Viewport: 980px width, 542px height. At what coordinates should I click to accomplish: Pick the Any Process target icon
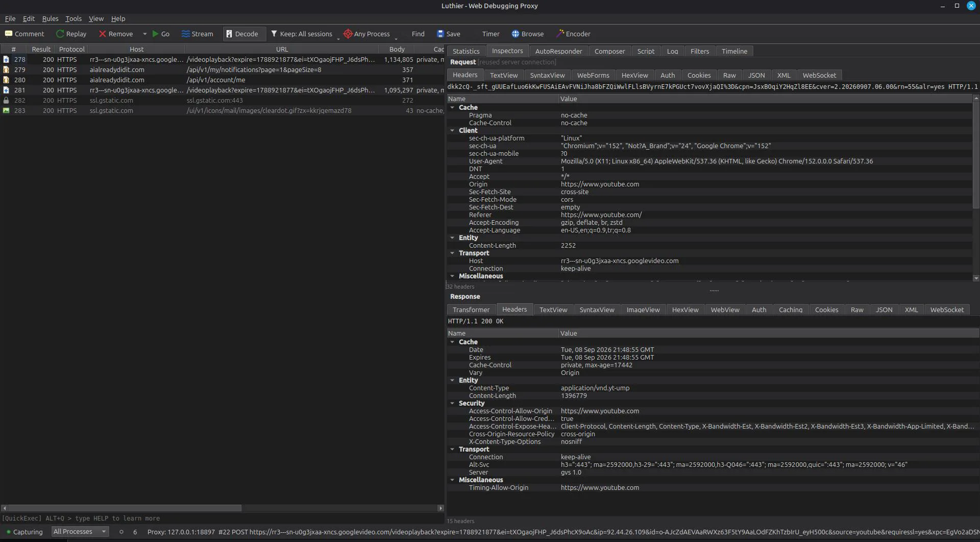coord(348,34)
